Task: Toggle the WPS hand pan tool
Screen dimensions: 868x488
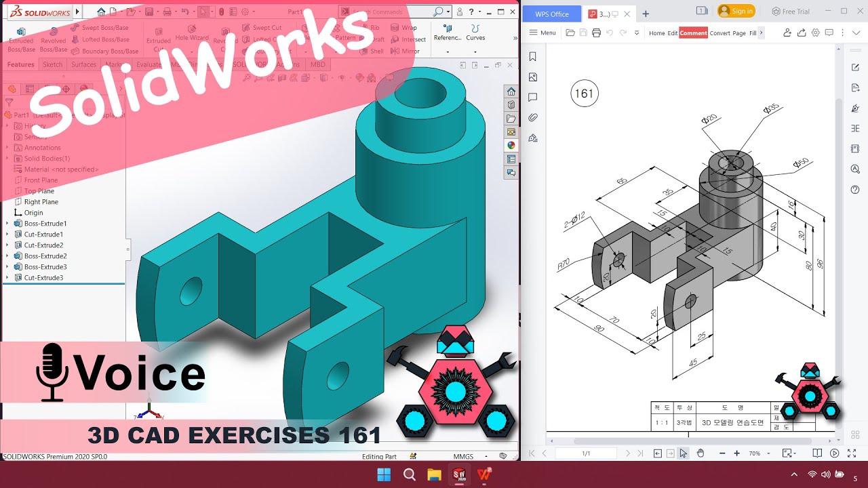Action: pos(701,453)
